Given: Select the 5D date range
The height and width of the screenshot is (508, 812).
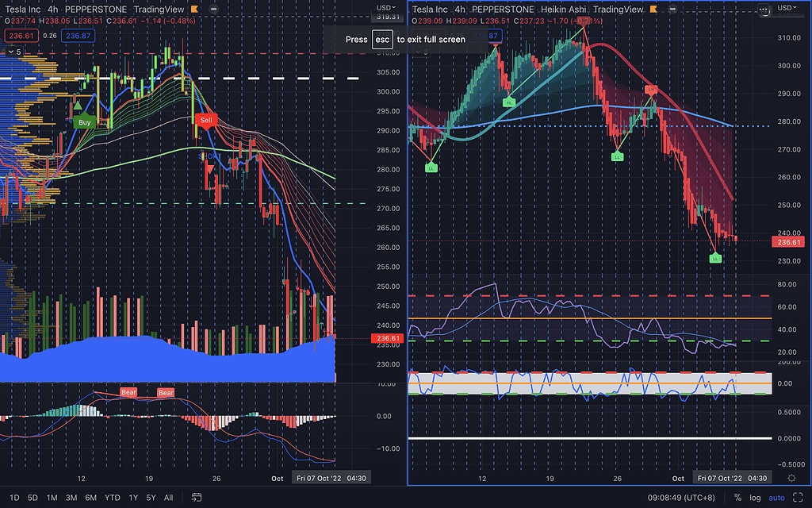Looking at the screenshot, I should [33, 497].
